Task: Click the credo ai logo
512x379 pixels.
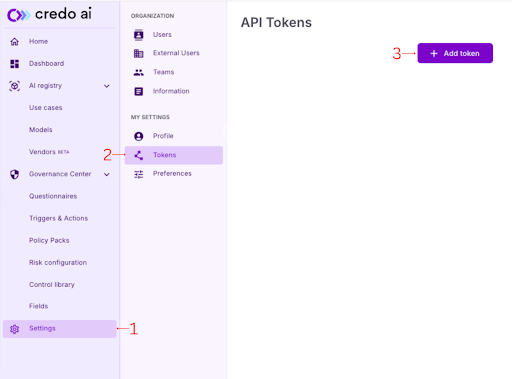Action: pos(49,14)
